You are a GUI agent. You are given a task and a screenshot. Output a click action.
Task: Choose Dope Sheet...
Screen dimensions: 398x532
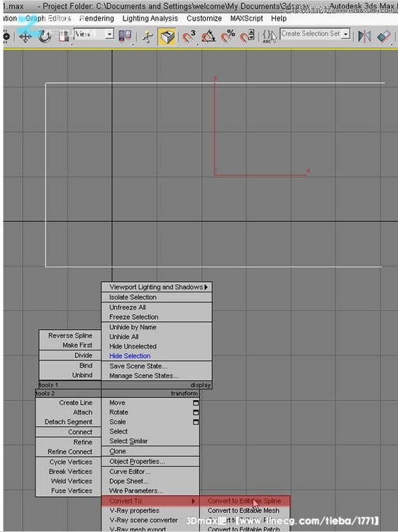click(x=150, y=481)
